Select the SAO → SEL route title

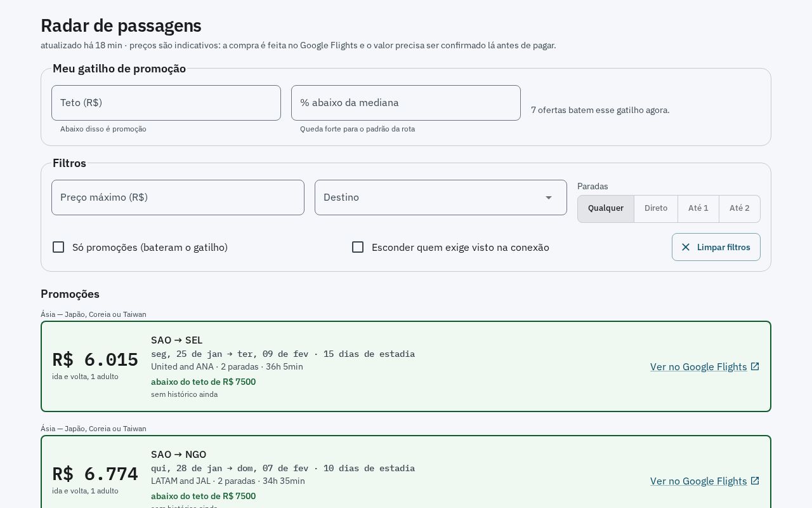coord(177,340)
